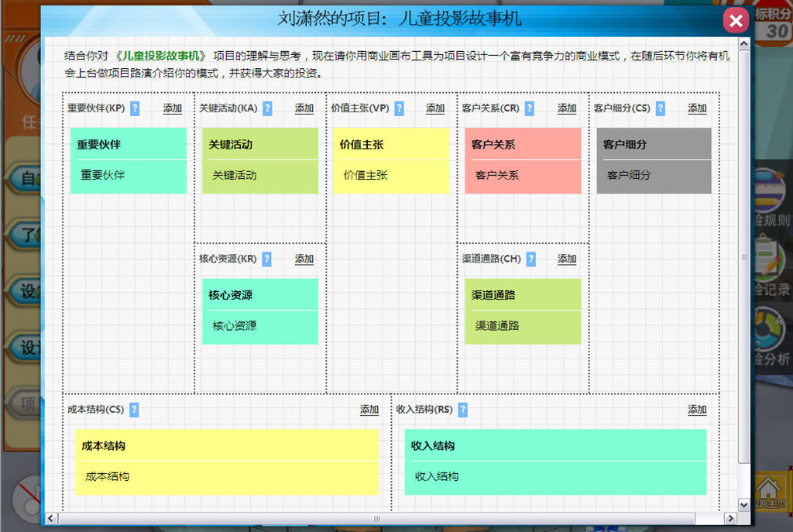Image resolution: width=793 pixels, height=532 pixels.
Task: Open help icon for 价值主张(VP)
Action: [399, 108]
